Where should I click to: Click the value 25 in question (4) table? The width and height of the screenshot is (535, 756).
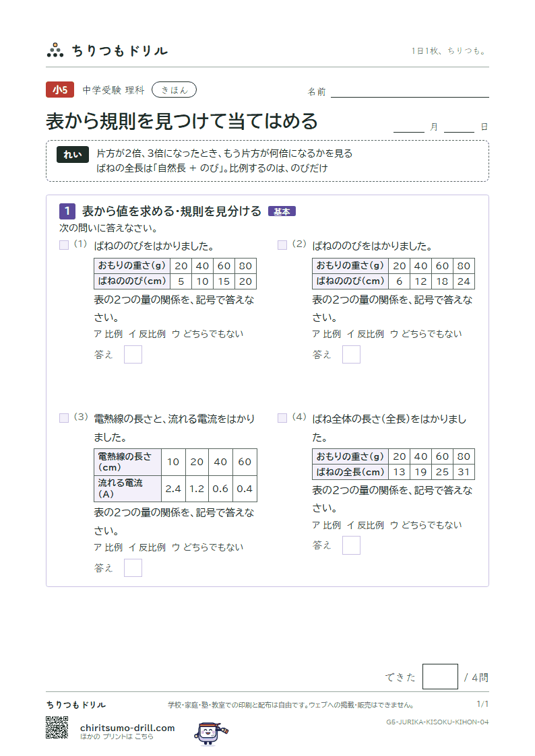[x=443, y=471]
